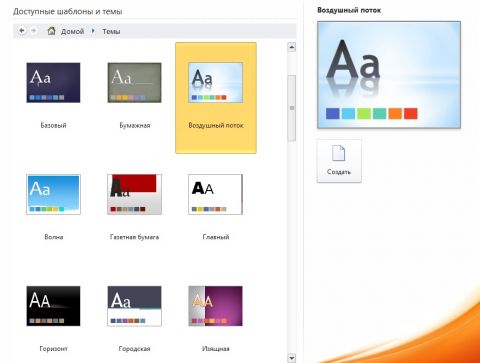
Task: Click the Горизонт label text
Action: (53, 349)
